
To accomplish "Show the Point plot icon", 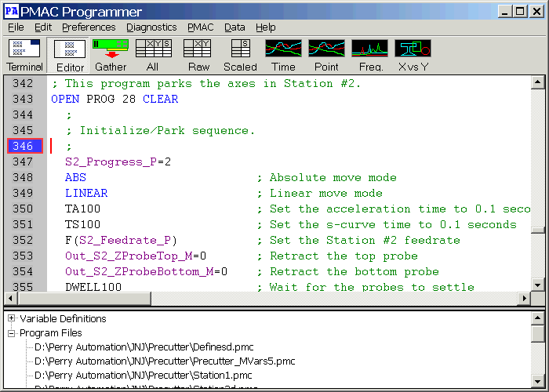I will [x=326, y=55].
